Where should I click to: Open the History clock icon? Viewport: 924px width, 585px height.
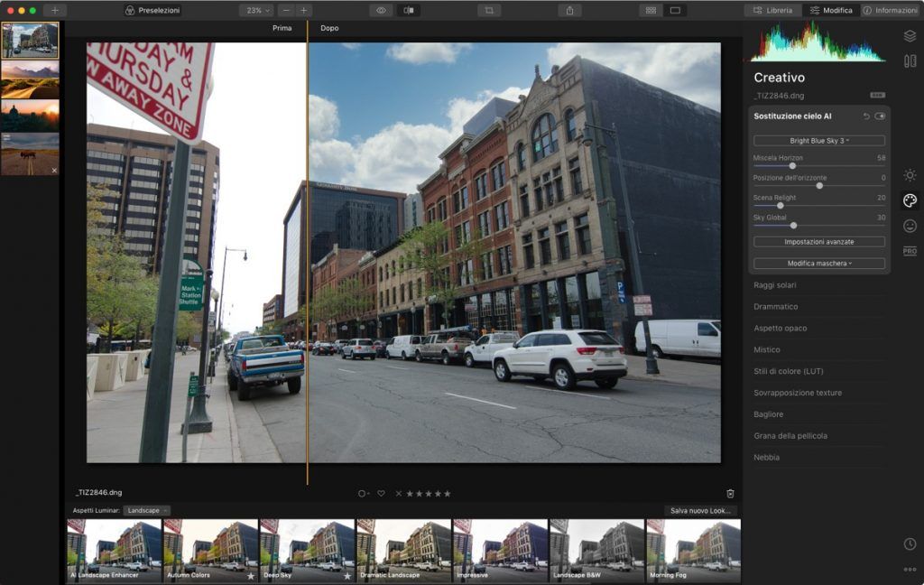(x=910, y=543)
